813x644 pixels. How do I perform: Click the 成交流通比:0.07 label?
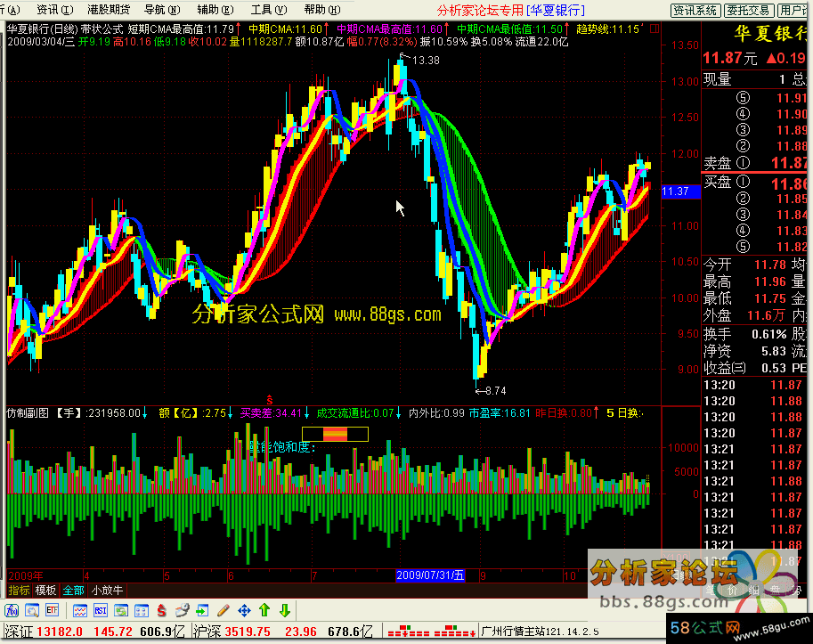355,412
